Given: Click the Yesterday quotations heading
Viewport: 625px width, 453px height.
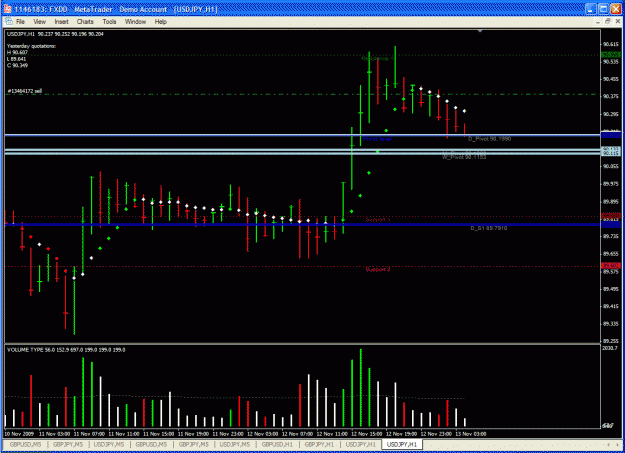Looking at the screenshot, I should click(x=31, y=46).
